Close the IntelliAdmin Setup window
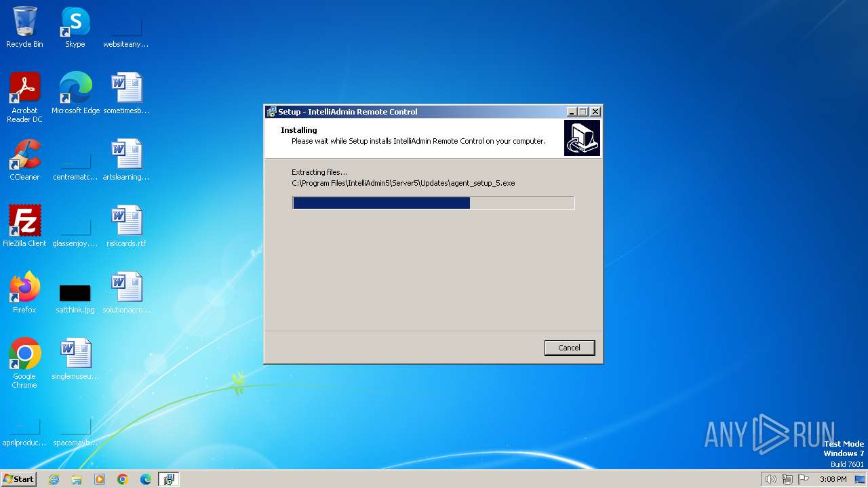Screen dimensions: 868x488 (x=595, y=112)
